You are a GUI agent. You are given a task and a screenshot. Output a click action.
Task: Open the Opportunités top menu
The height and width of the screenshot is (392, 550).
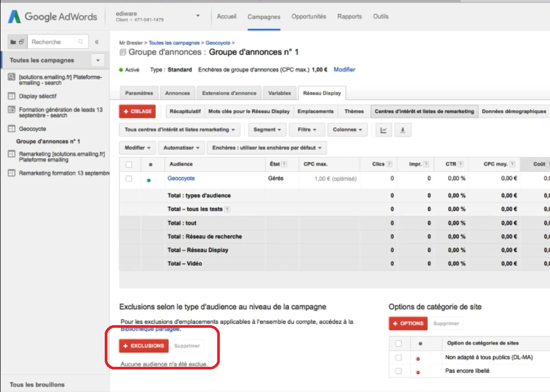pyautogui.click(x=309, y=16)
